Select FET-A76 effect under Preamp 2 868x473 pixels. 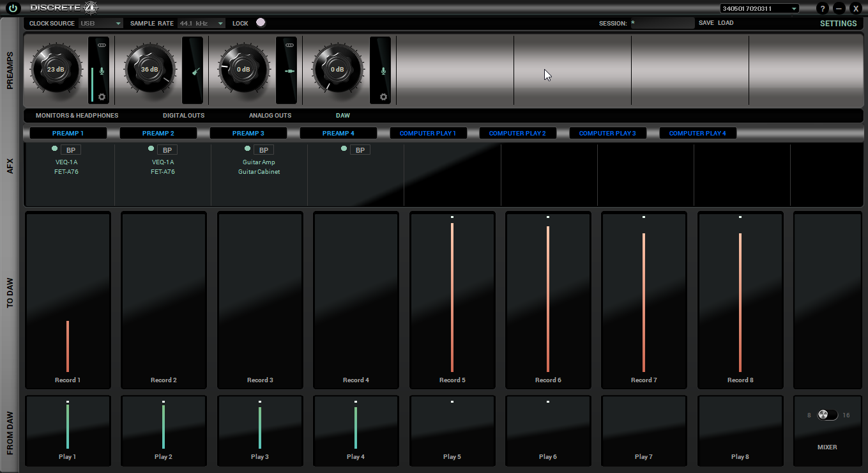tap(164, 172)
